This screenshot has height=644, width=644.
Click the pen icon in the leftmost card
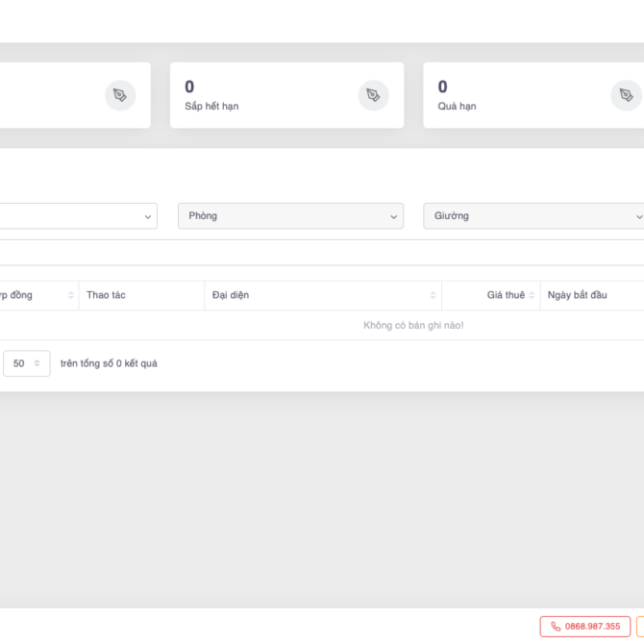[x=120, y=95]
